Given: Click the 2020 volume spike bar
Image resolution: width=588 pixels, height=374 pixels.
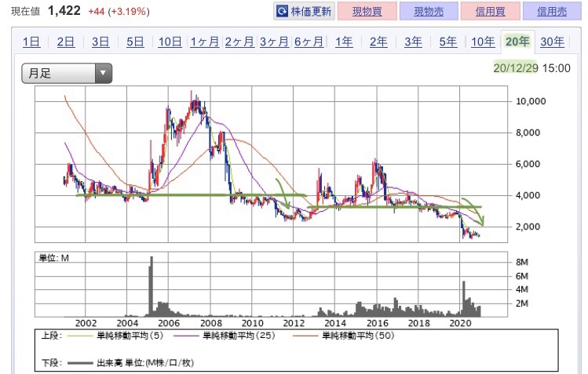Looking at the screenshot, I should pyautogui.click(x=464, y=299).
